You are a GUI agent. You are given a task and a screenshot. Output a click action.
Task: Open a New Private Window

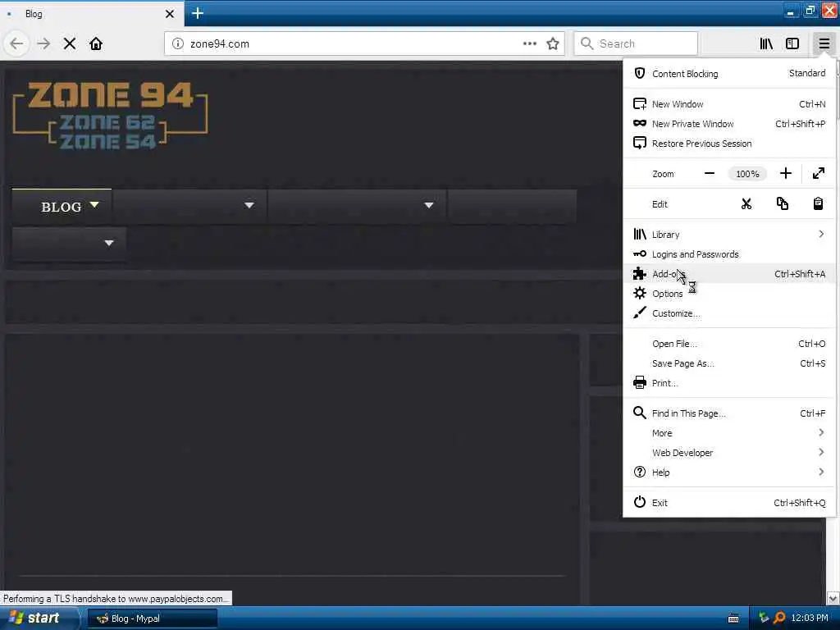coord(729,124)
